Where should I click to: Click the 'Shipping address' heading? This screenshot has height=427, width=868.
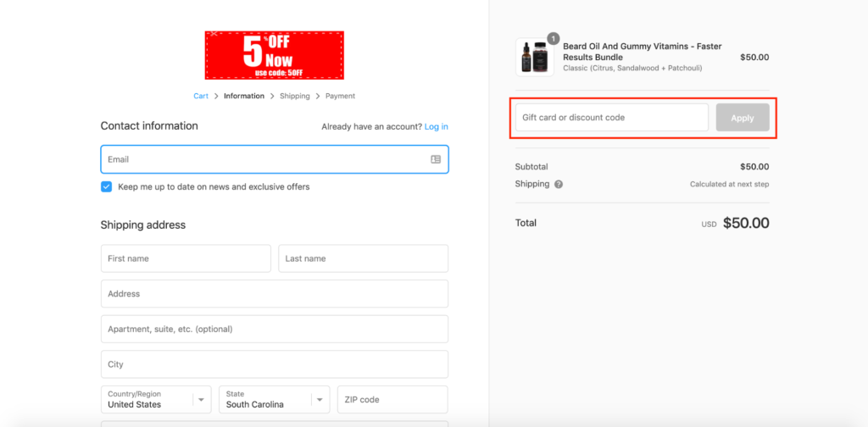pyautogui.click(x=142, y=225)
